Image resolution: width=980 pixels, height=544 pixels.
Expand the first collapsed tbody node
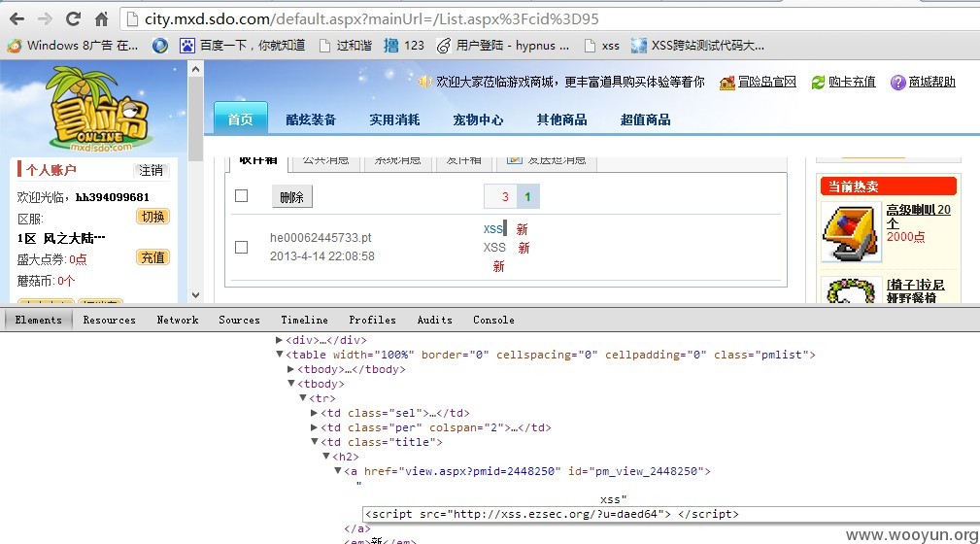290,369
